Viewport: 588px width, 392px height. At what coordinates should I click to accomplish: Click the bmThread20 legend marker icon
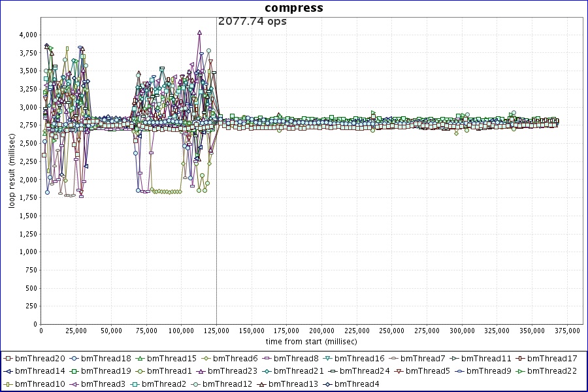coord(8,359)
